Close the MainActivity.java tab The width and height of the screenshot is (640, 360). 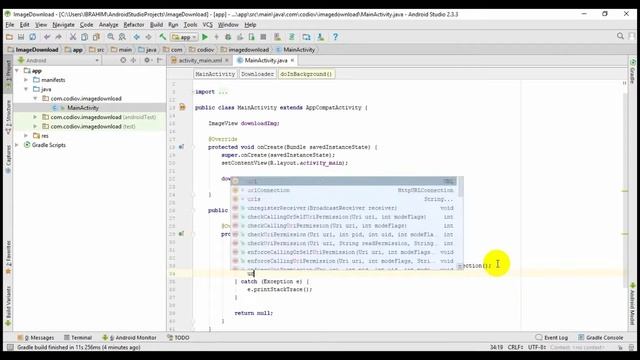tap(292, 60)
